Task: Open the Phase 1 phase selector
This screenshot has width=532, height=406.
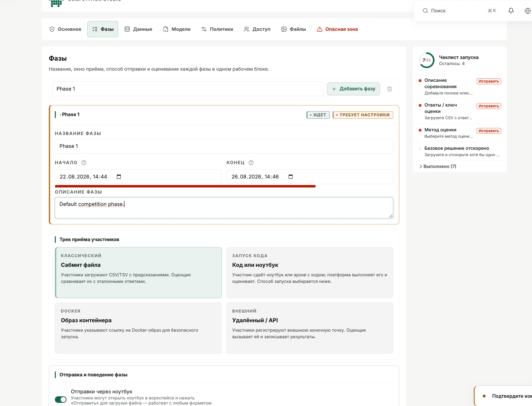Action: point(188,89)
